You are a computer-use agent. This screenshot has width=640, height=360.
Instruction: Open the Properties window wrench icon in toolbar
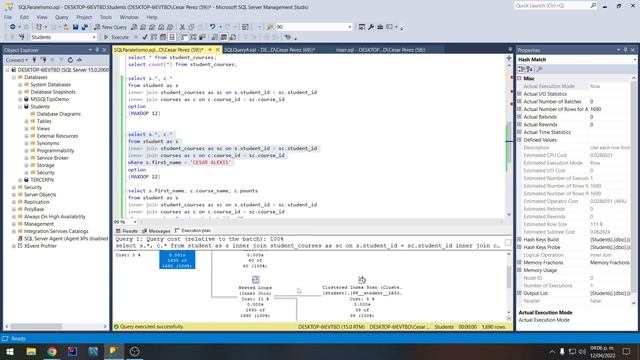point(371,27)
